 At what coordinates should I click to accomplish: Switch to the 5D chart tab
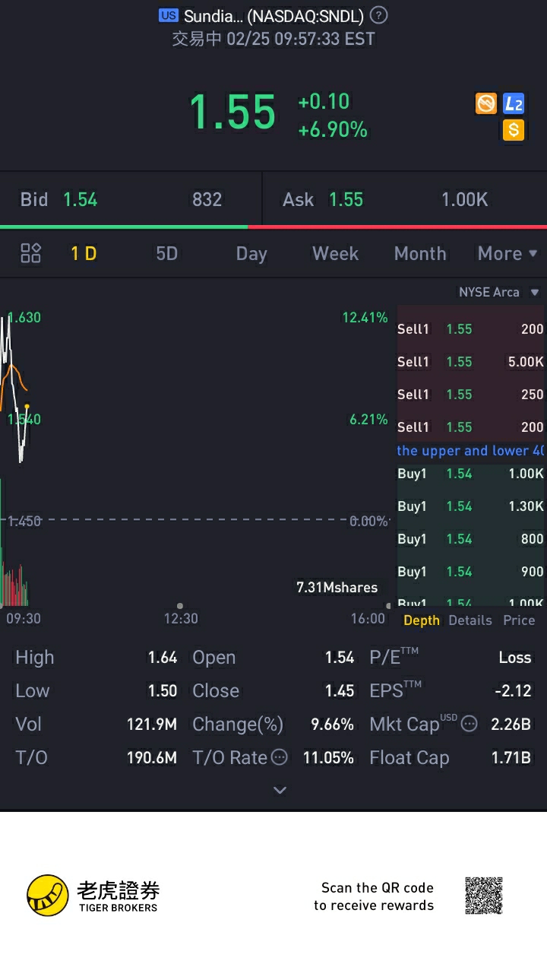click(166, 253)
